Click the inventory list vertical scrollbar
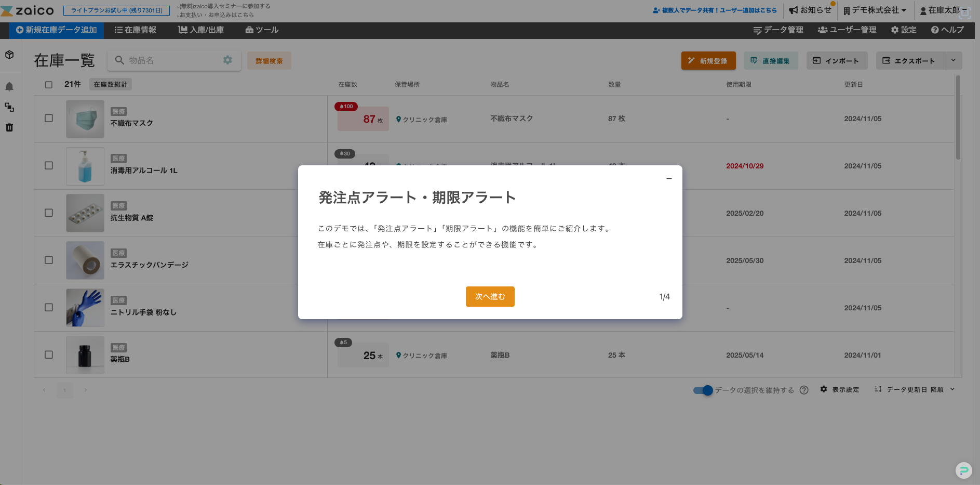Screen dimensions: 980x485 (958, 117)
